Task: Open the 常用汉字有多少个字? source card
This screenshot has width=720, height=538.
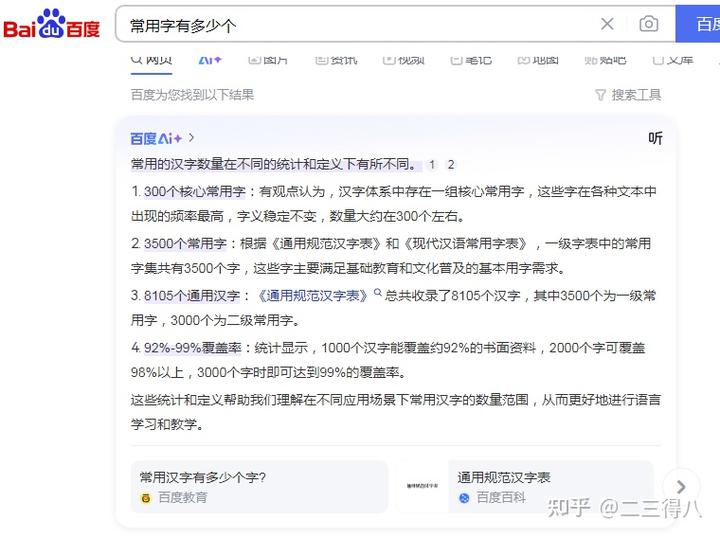Action: point(259,487)
